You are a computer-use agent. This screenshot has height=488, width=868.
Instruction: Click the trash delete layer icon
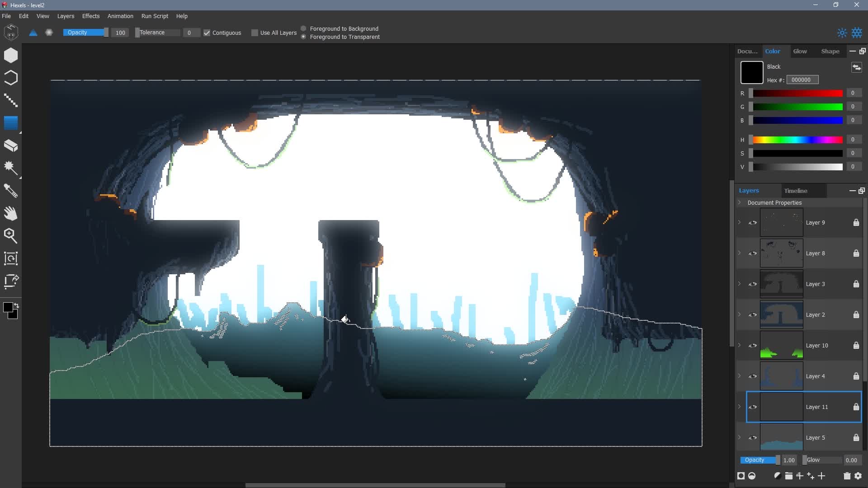(x=847, y=476)
